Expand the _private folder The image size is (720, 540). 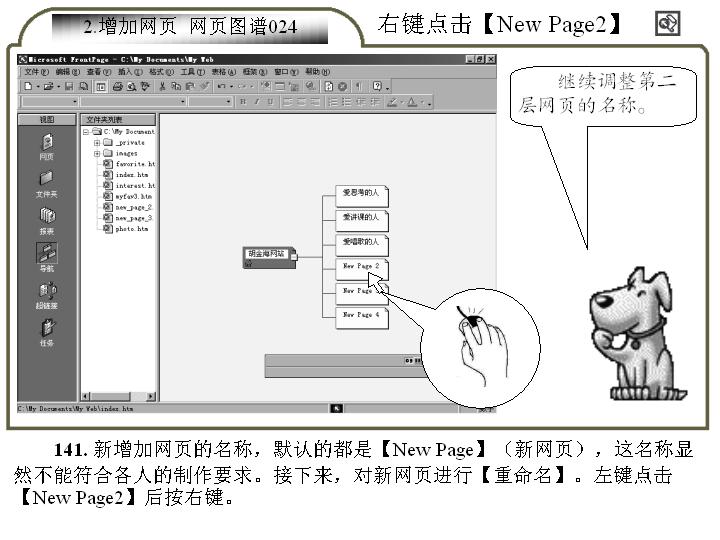97,143
